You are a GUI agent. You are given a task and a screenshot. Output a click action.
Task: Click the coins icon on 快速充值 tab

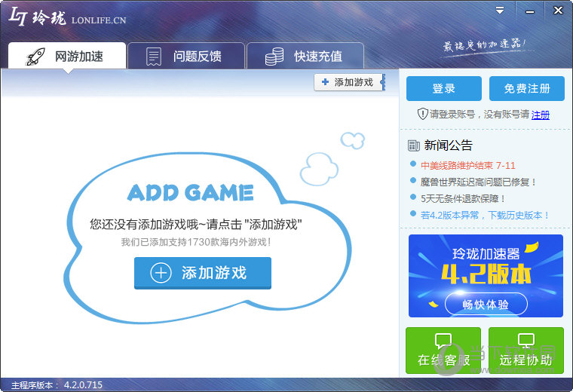274,57
